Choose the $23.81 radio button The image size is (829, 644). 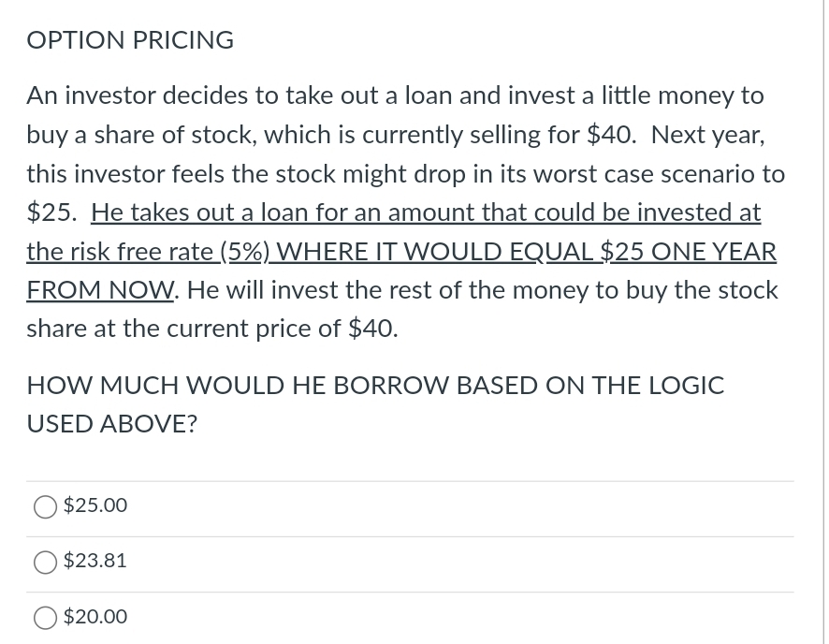pos(45,562)
